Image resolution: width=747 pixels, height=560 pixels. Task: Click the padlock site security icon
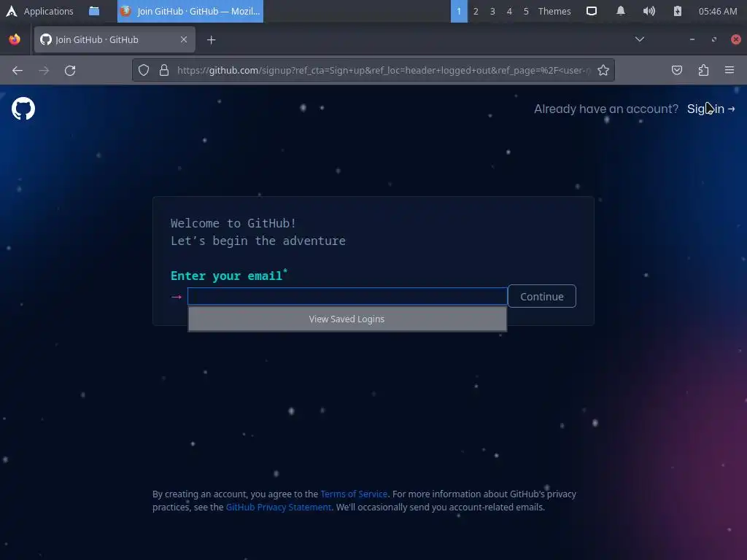coord(164,71)
